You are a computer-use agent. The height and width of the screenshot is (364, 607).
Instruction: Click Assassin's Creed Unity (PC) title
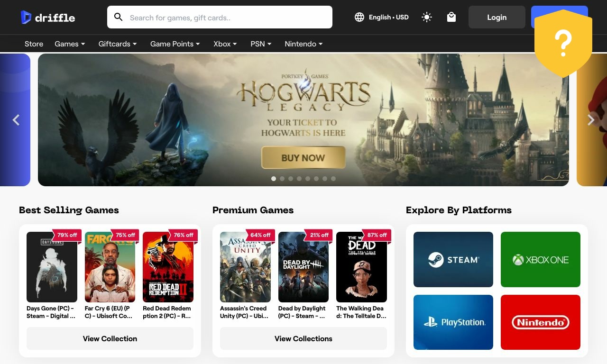pos(244,312)
